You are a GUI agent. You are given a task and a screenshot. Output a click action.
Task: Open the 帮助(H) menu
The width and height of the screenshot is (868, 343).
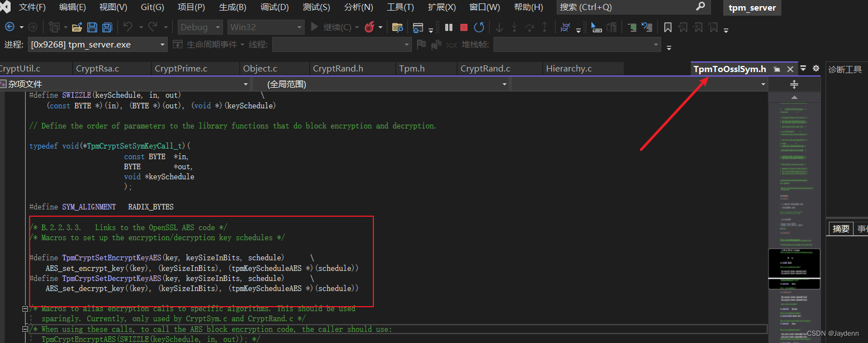(x=528, y=7)
